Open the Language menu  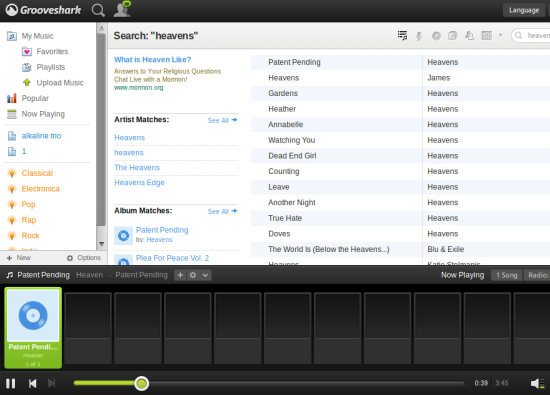pos(524,10)
